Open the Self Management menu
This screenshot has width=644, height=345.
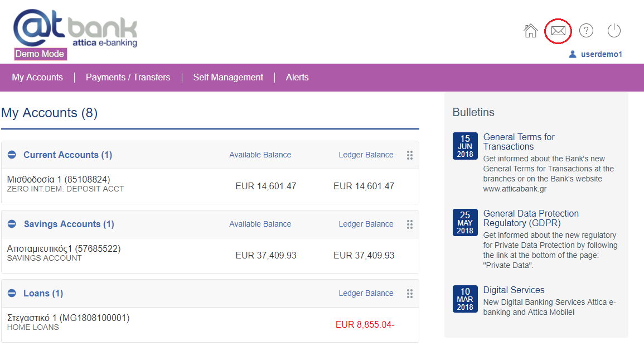click(x=228, y=77)
